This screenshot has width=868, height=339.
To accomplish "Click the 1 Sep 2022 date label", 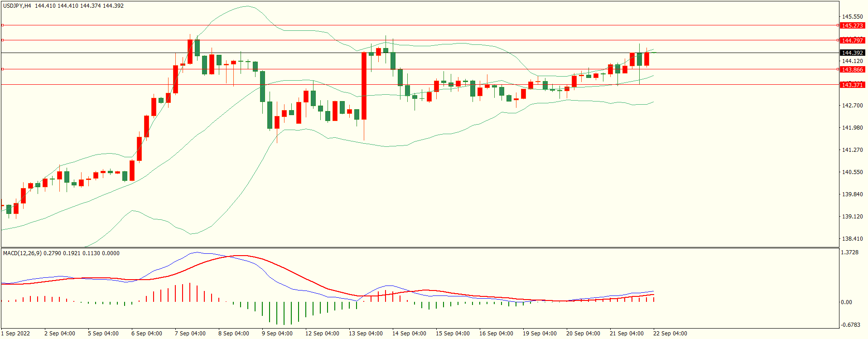I will pos(15,334).
